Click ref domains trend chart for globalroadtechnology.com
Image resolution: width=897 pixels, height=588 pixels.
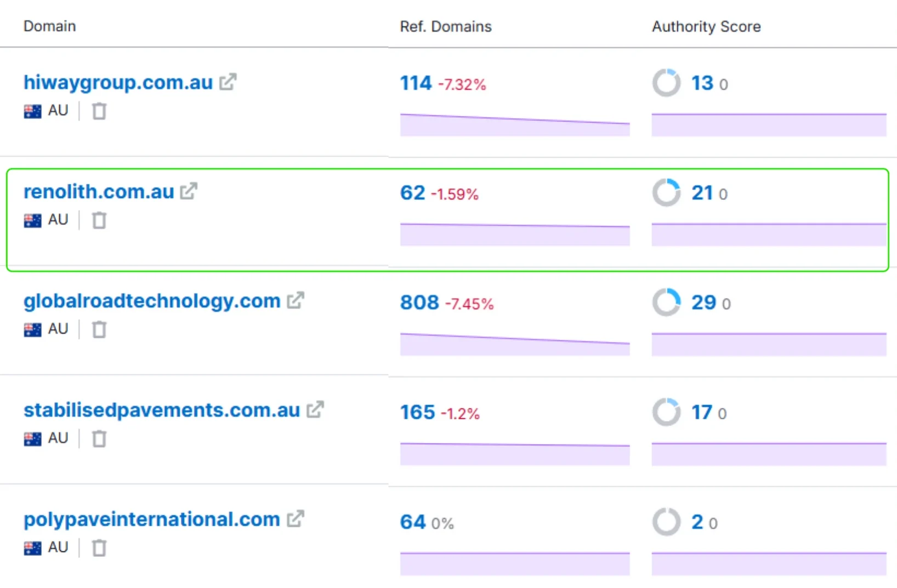[515, 344]
